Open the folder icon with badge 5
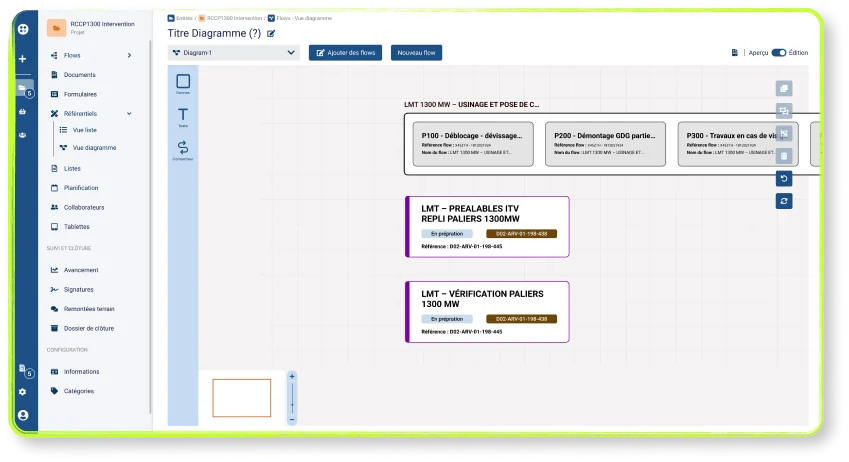The image size is (849, 462). coord(24,89)
